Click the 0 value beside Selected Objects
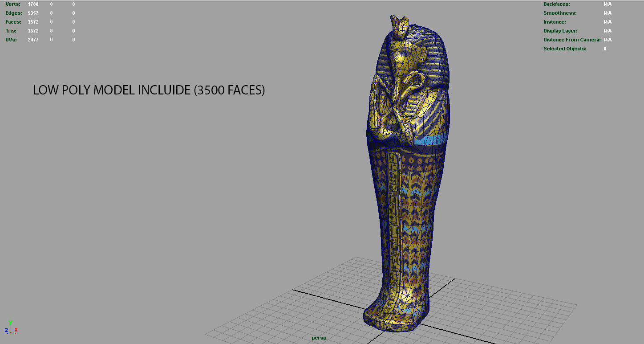Image resolution: width=644 pixels, height=344 pixels. tap(605, 49)
